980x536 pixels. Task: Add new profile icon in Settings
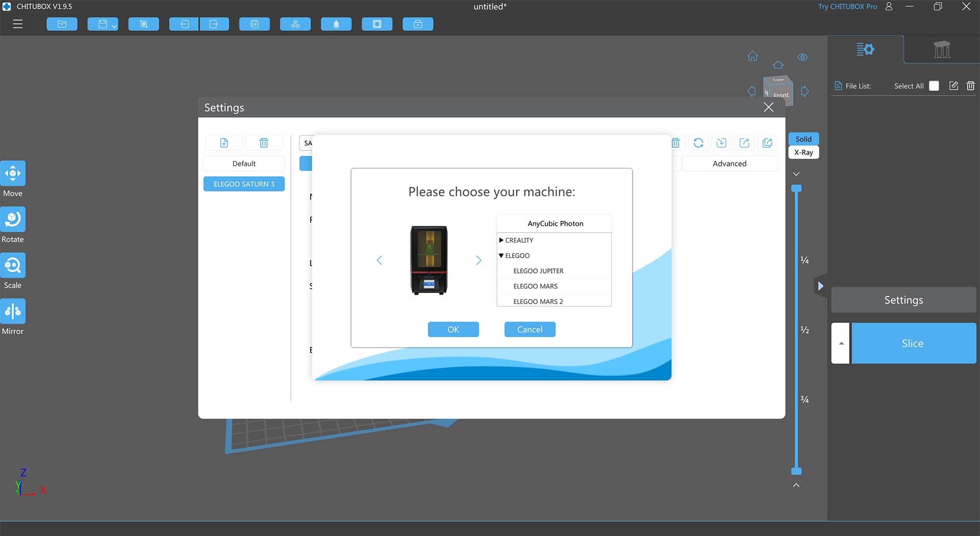point(224,143)
